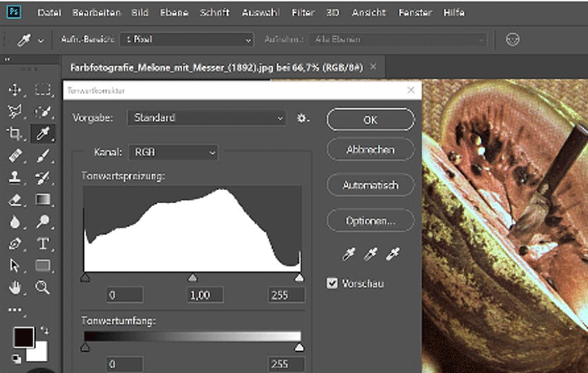The height and width of the screenshot is (373, 588).
Task: Click the Abbrechen button
Action: pos(371,149)
